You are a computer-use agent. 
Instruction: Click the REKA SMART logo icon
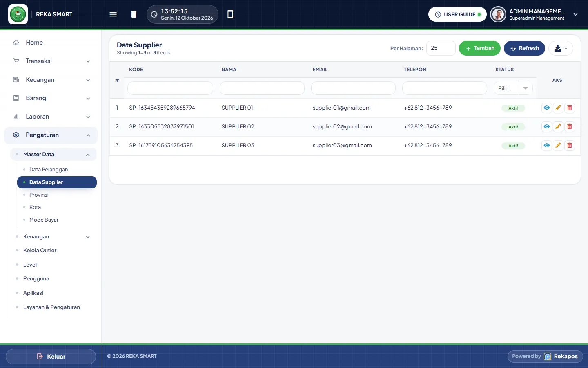18,14
